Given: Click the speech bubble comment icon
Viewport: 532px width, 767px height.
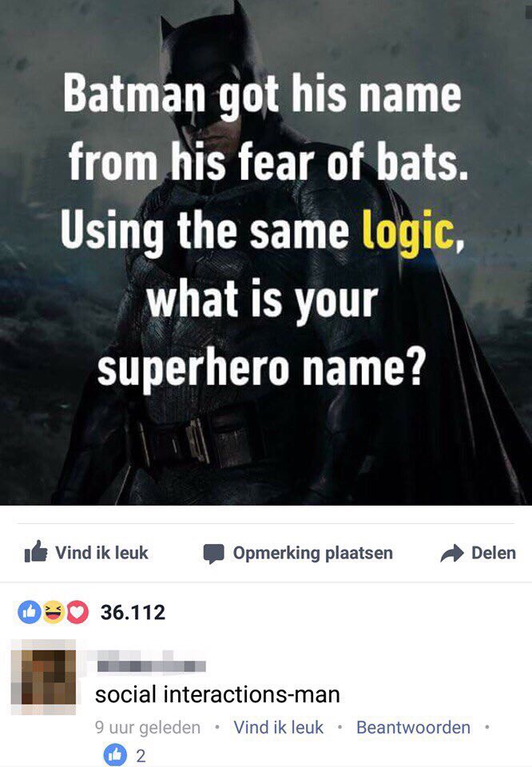Looking at the screenshot, I should tap(214, 554).
